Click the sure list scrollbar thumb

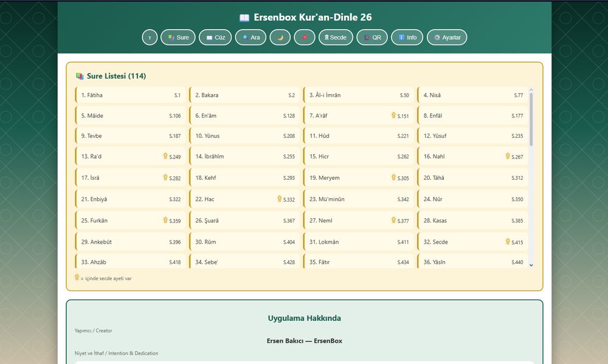(x=531, y=119)
